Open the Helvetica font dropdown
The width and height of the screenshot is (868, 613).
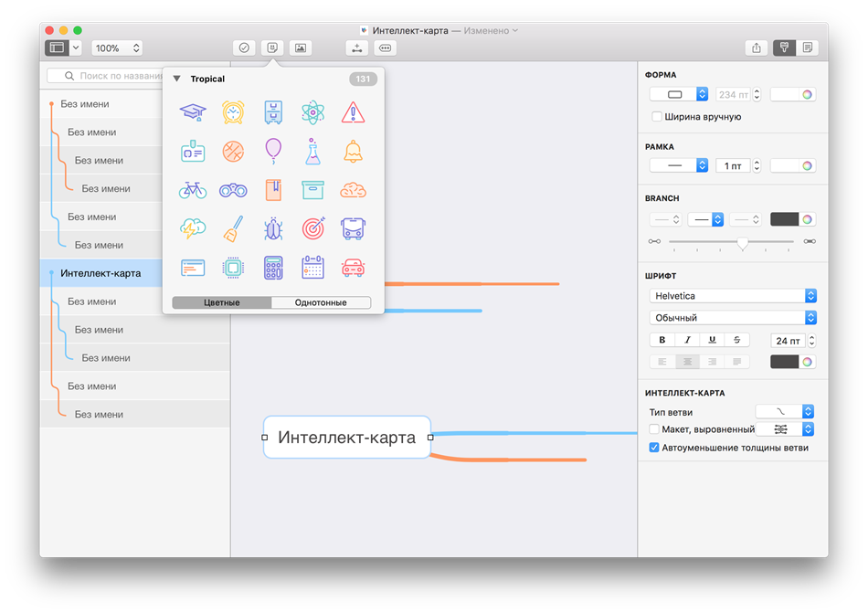click(x=733, y=296)
